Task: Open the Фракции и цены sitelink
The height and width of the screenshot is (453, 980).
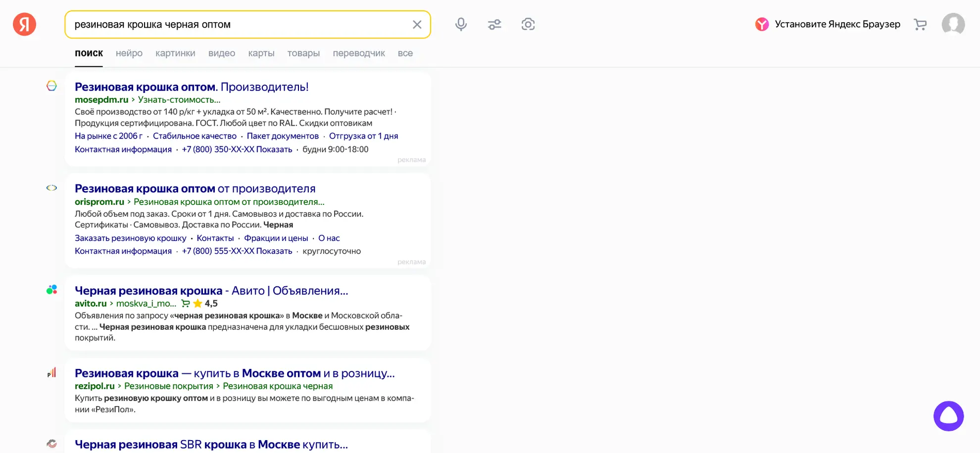Action: [x=276, y=238]
